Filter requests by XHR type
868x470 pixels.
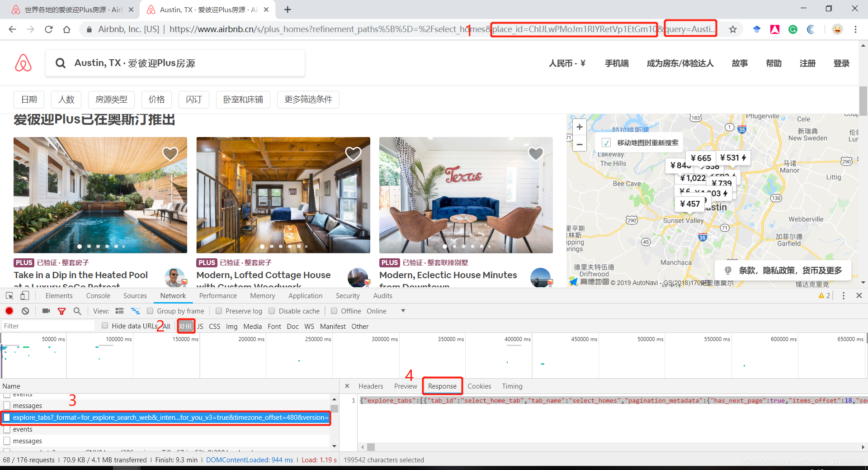point(185,326)
